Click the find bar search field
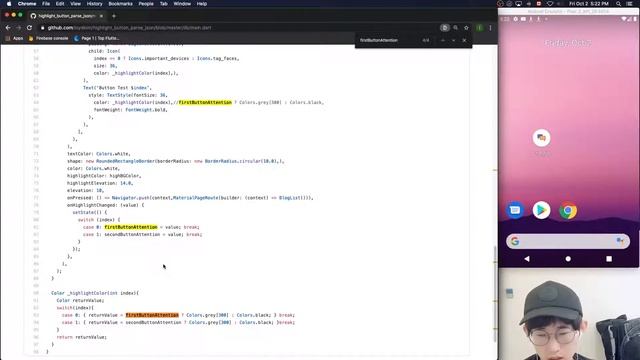 click(388, 40)
